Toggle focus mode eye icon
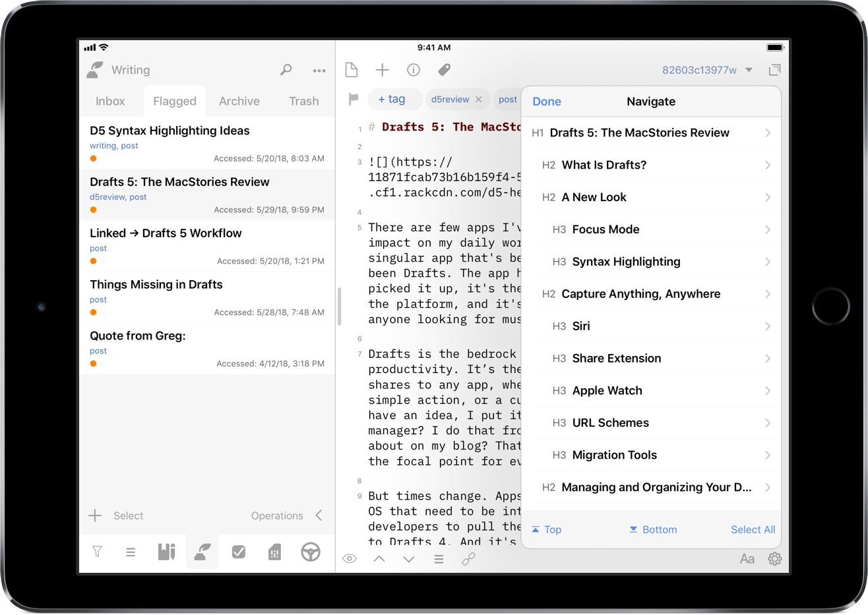The width and height of the screenshot is (868, 615). 350,559
